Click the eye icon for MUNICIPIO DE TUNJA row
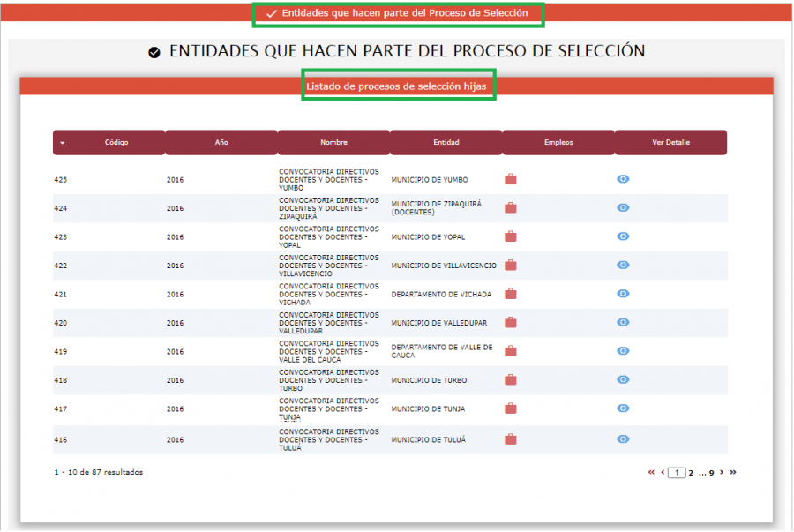 tap(624, 408)
